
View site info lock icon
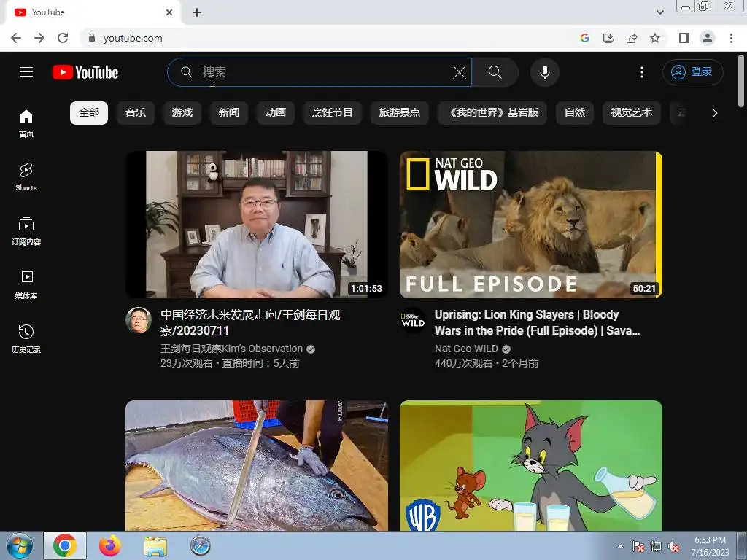(x=92, y=38)
